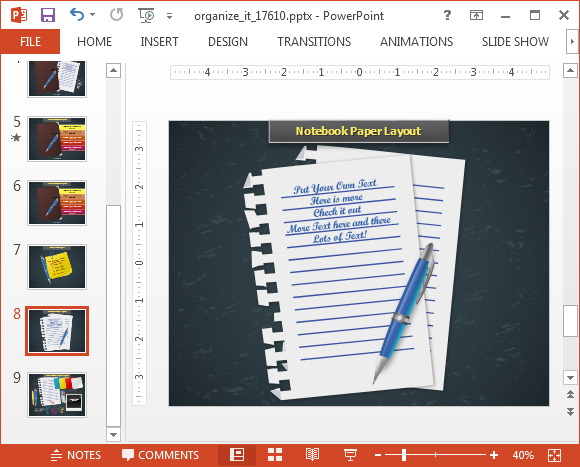Start the slide show from beginning icon
Viewport: 580px width, 467px height.
pos(146,16)
